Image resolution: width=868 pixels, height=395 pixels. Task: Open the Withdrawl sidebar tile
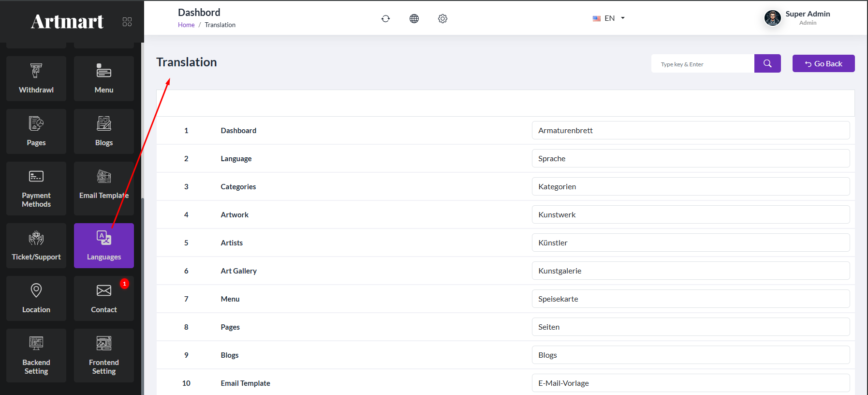36,78
